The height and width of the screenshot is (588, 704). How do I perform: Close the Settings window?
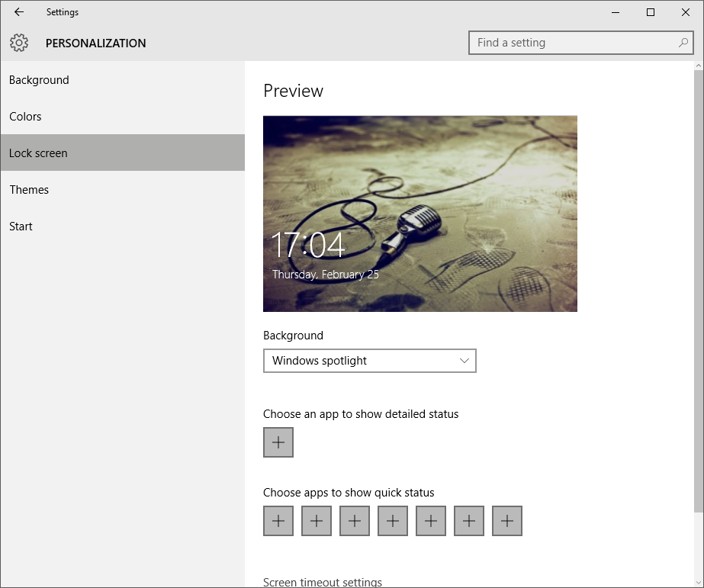[686, 12]
